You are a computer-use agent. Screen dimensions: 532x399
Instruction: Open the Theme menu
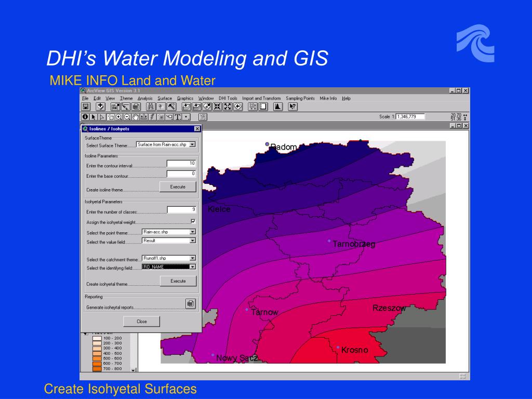point(126,98)
